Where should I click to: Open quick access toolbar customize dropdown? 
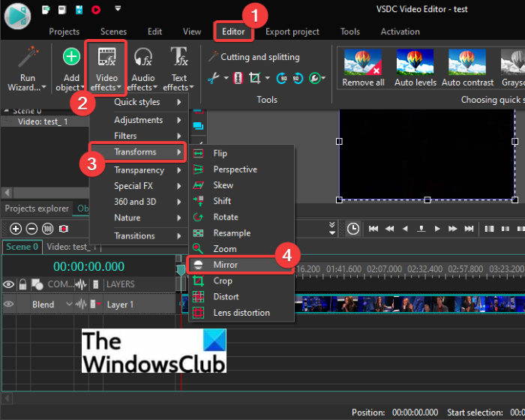[118, 8]
